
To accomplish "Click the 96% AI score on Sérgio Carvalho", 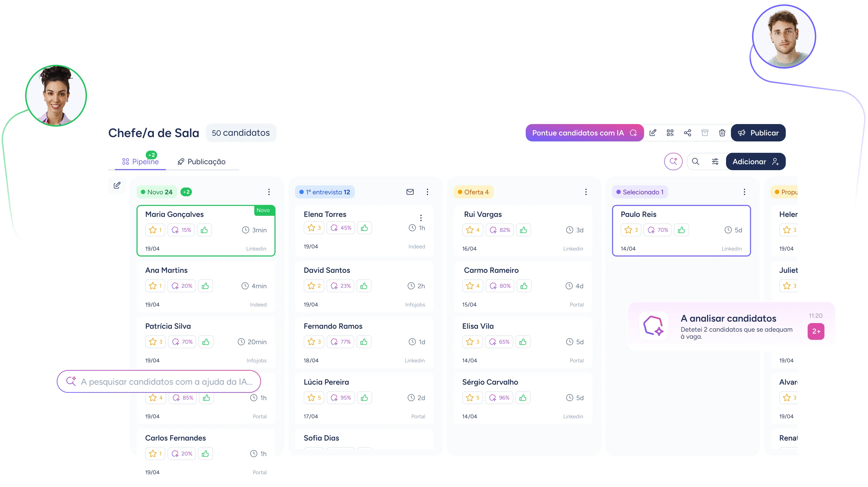I will point(499,398).
